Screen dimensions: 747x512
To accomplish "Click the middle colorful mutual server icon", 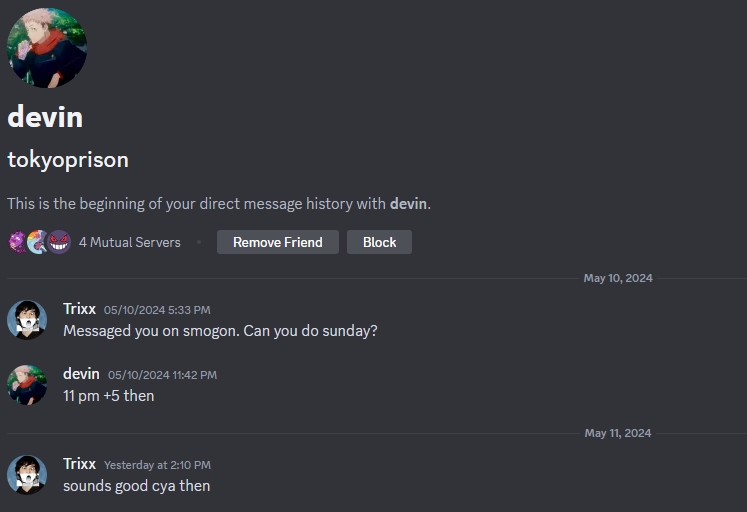I will click(38, 242).
